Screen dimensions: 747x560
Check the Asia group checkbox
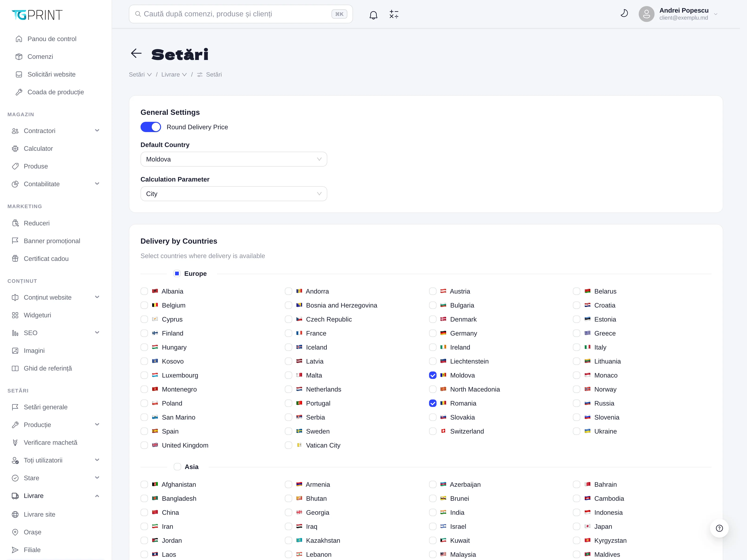tap(177, 467)
